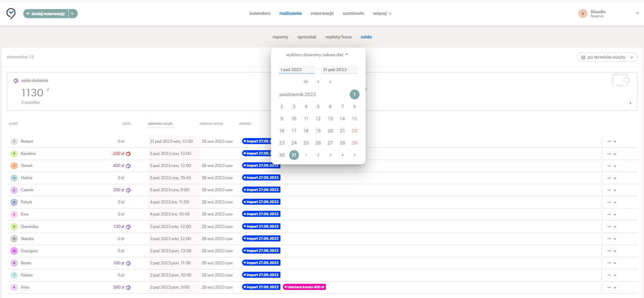Click the Reservis logo icon
Screen dimensions: 644x298
click(x=11, y=13)
